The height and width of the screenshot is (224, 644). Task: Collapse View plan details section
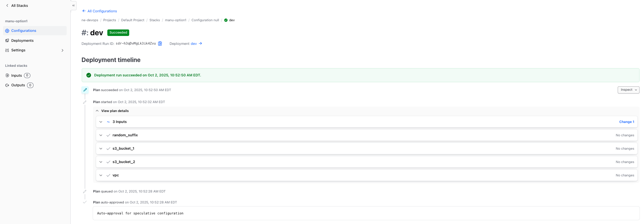pyautogui.click(x=97, y=111)
